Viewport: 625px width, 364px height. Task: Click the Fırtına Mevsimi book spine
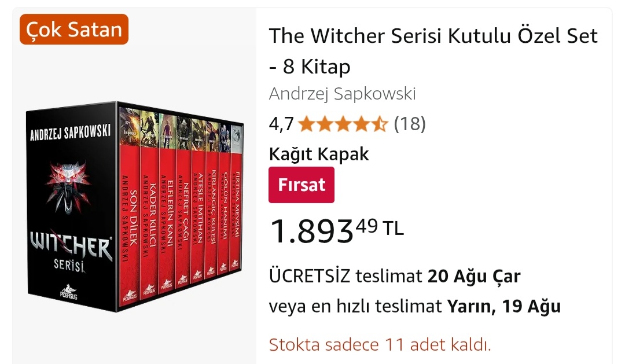(x=237, y=199)
